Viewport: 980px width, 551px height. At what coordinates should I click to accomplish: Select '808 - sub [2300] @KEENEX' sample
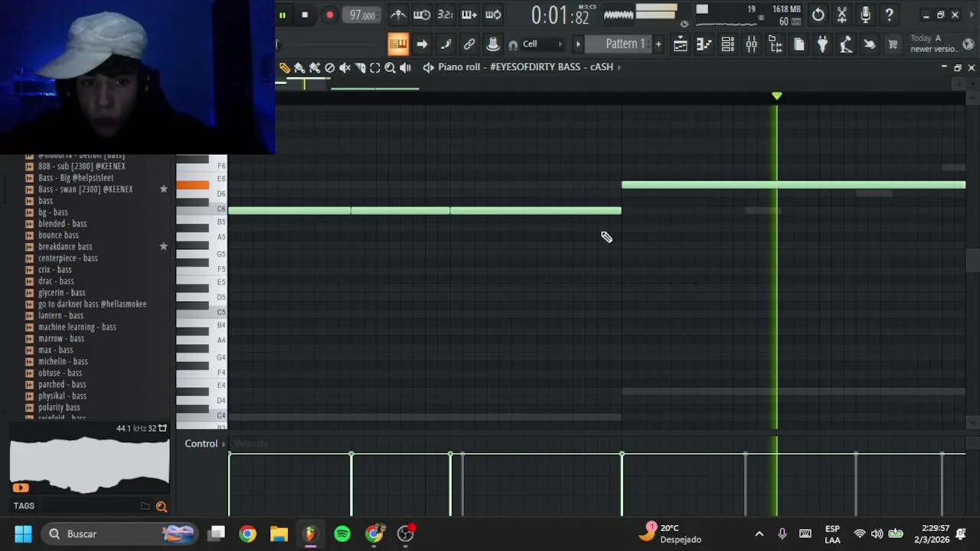81,166
